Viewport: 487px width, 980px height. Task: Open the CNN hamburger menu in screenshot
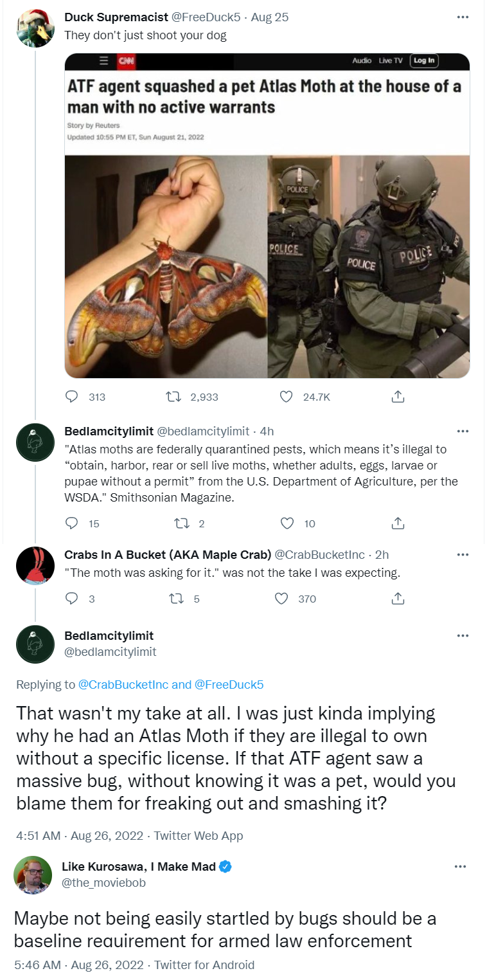point(102,61)
